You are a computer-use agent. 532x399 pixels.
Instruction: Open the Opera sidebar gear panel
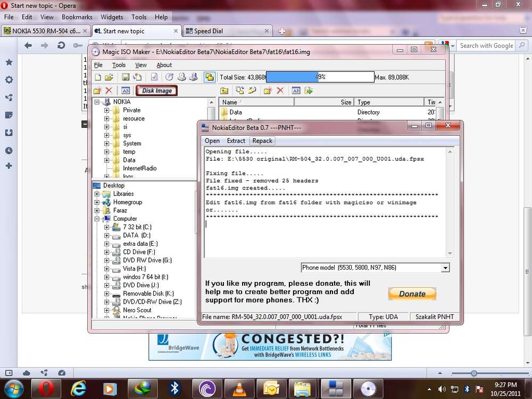coord(9,80)
